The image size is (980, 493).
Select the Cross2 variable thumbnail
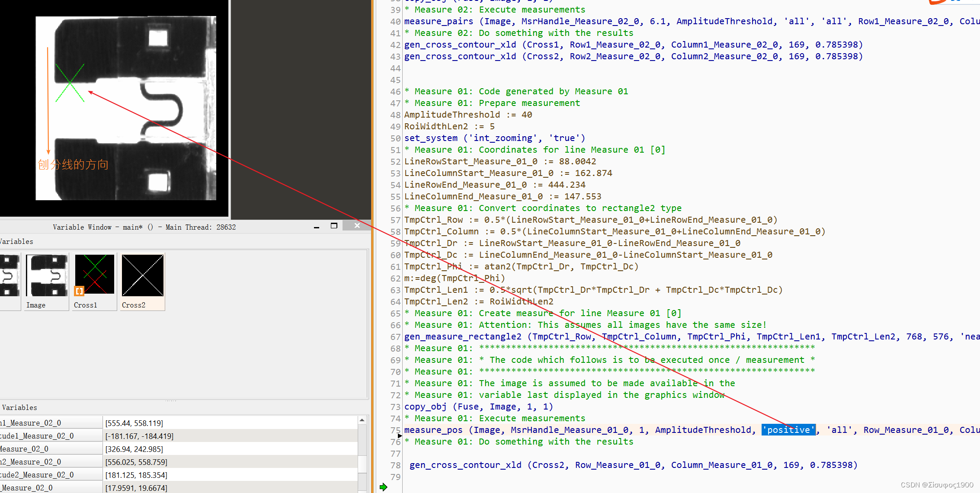coord(143,275)
